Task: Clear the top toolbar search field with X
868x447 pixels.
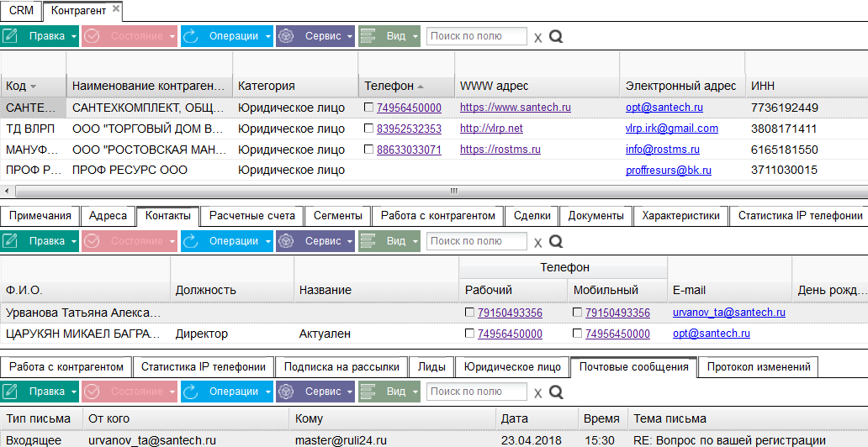Action: [537, 38]
